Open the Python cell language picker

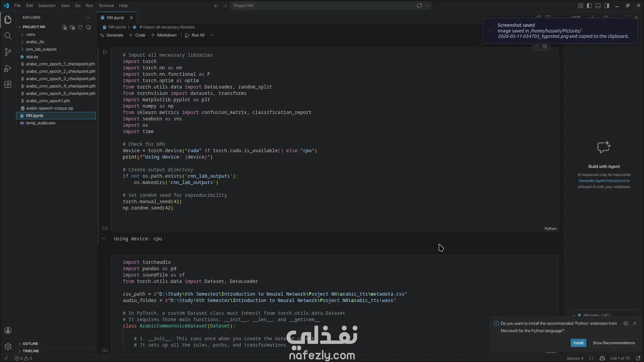(550, 229)
